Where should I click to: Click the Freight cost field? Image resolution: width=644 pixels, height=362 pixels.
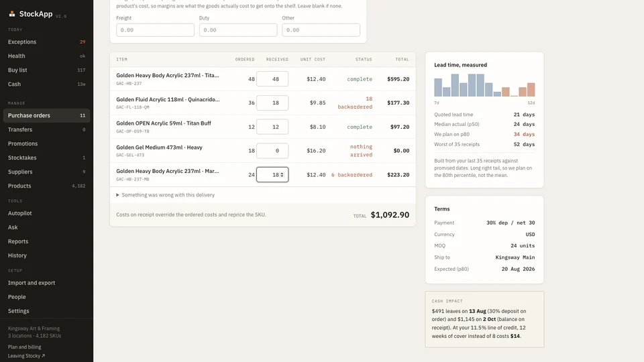tap(155, 30)
